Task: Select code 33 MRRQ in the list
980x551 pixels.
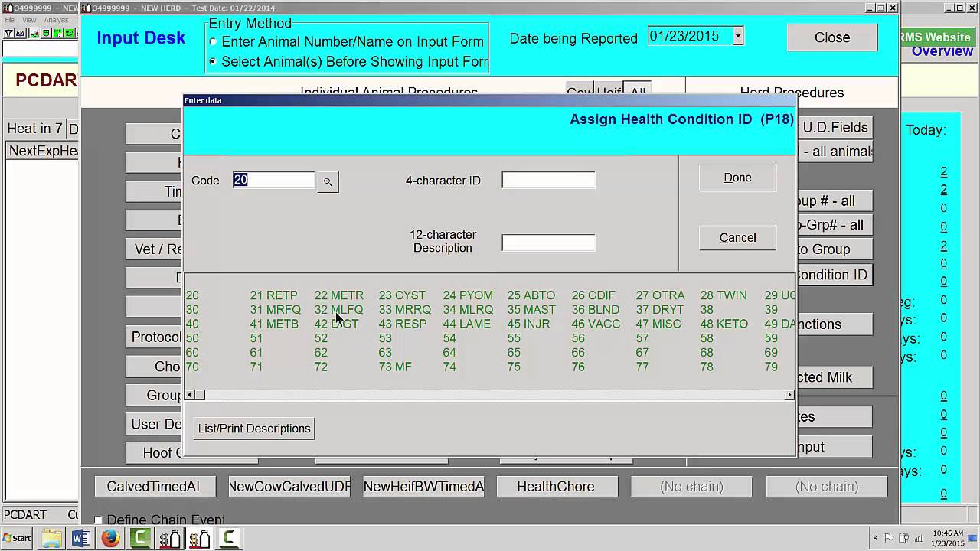Action: (405, 310)
